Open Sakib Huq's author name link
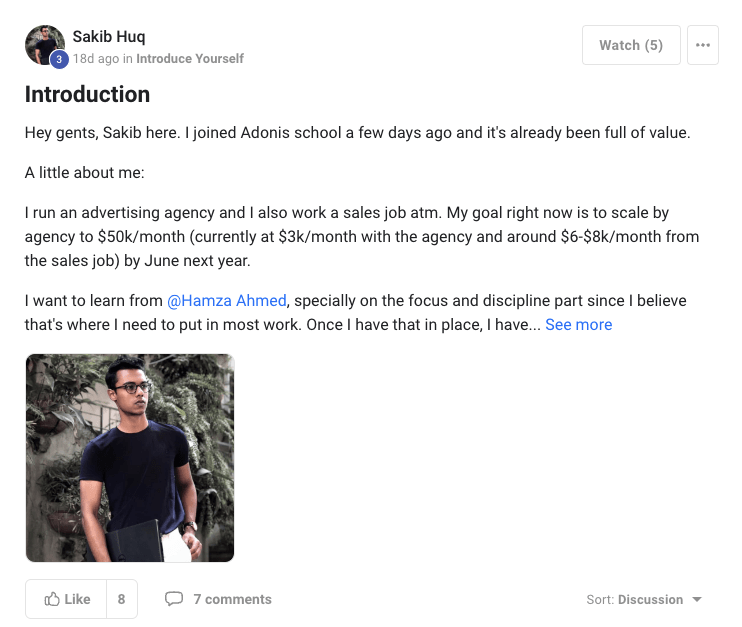The image size is (742, 627). click(109, 37)
